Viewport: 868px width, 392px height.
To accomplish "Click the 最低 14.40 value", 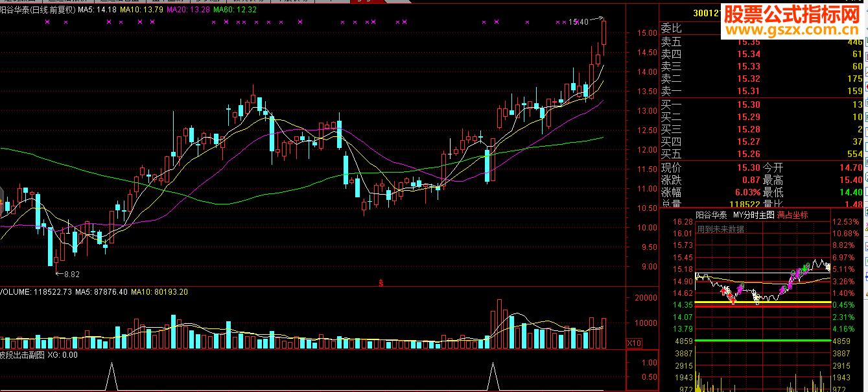I will pyautogui.click(x=850, y=192).
